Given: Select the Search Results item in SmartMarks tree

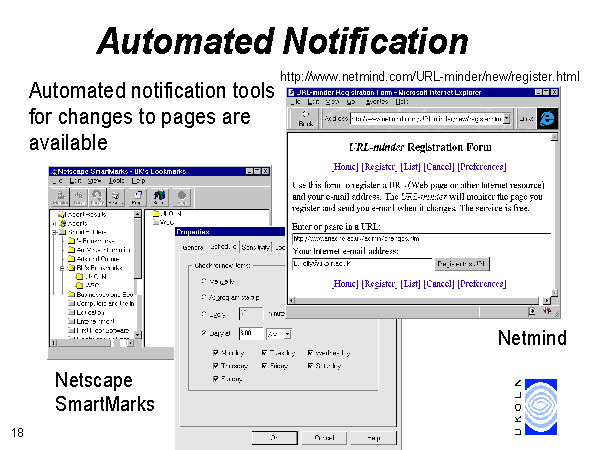Looking at the screenshot, I should click(83, 214).
